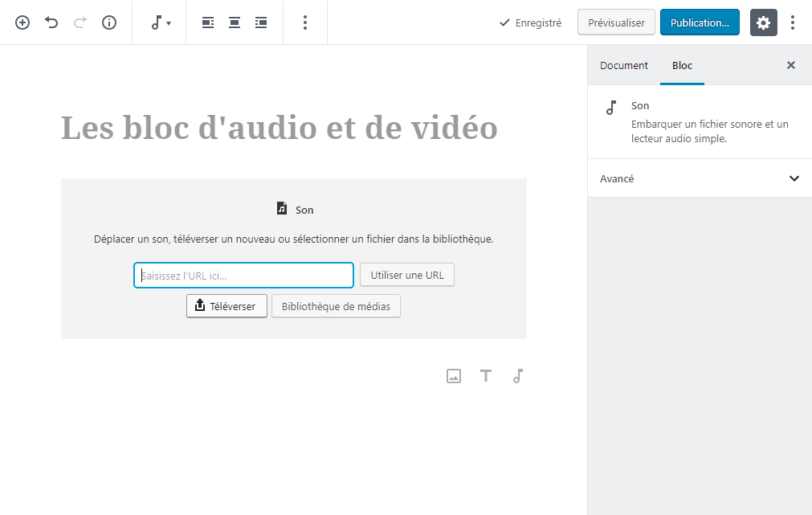Insert an image block shortcut icon

tap(454, 376)
